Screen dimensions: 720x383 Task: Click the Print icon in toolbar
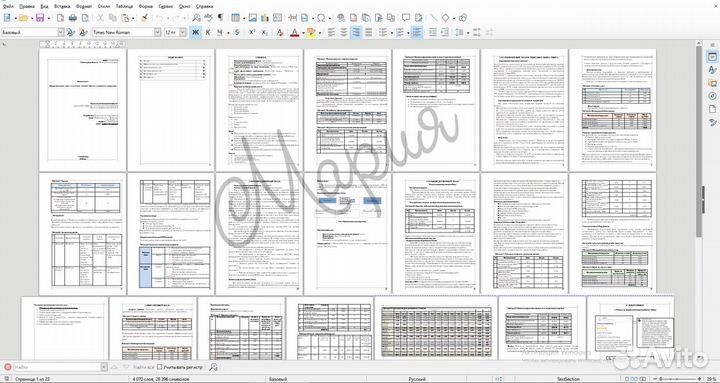(x=73, y=18)
